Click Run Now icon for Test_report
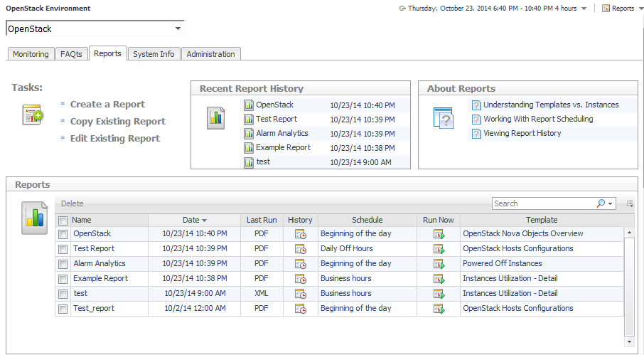The width and height of the screenshot is (644, 355). click(x=439, y=309)
